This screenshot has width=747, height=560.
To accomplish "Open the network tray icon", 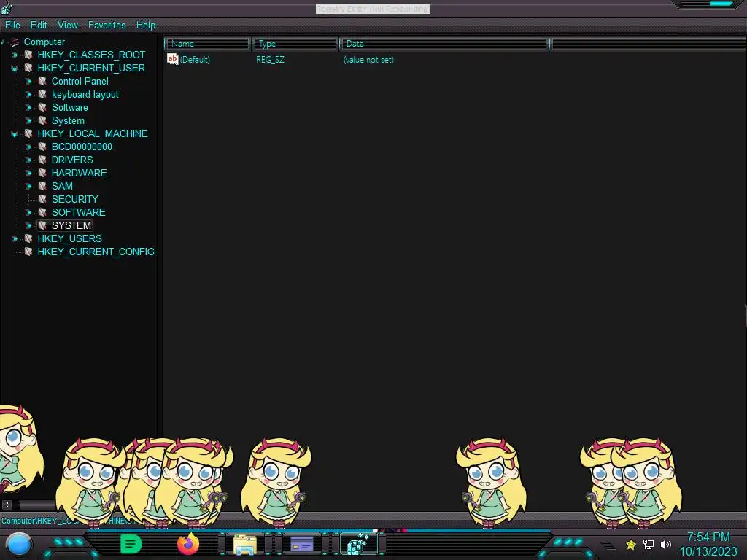I will coord(649,544).
